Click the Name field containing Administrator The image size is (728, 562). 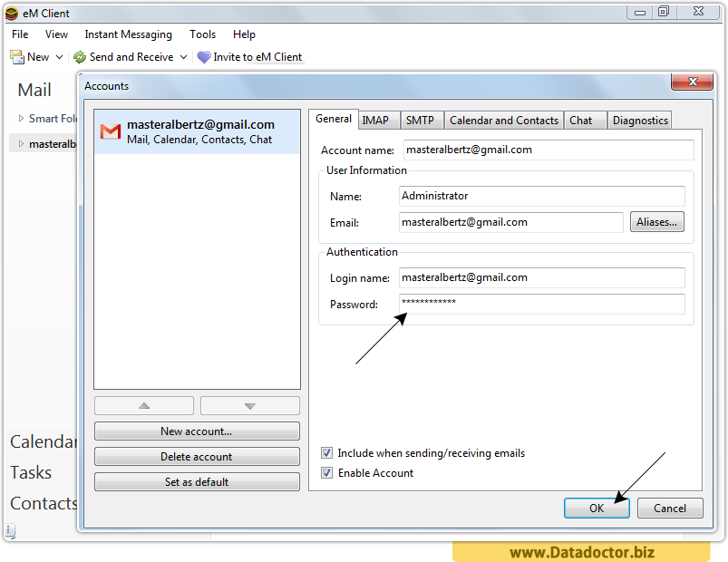(x=542, y=196)
